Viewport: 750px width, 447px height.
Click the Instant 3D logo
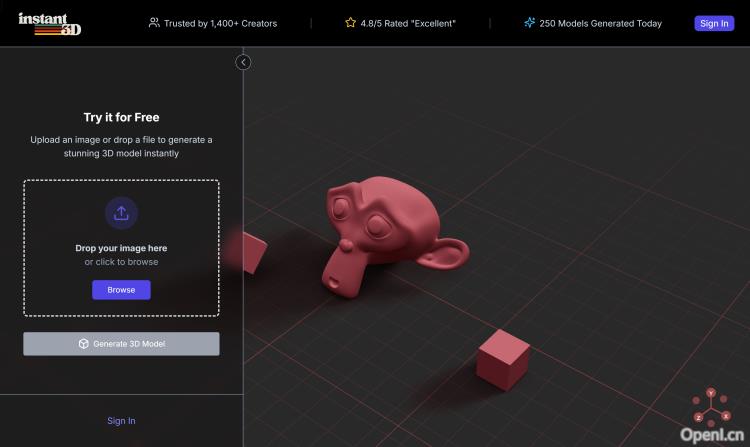(x=49, y=23)
